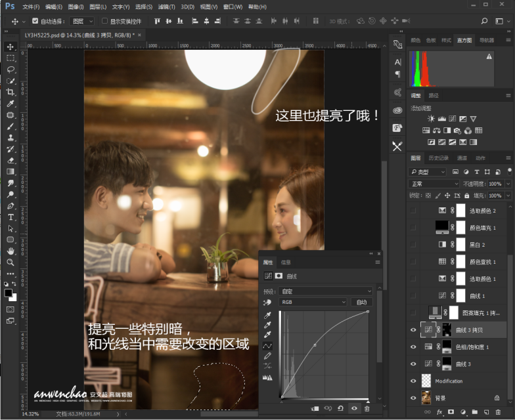Delete the adjustment layer in Properties

point(367,408)
